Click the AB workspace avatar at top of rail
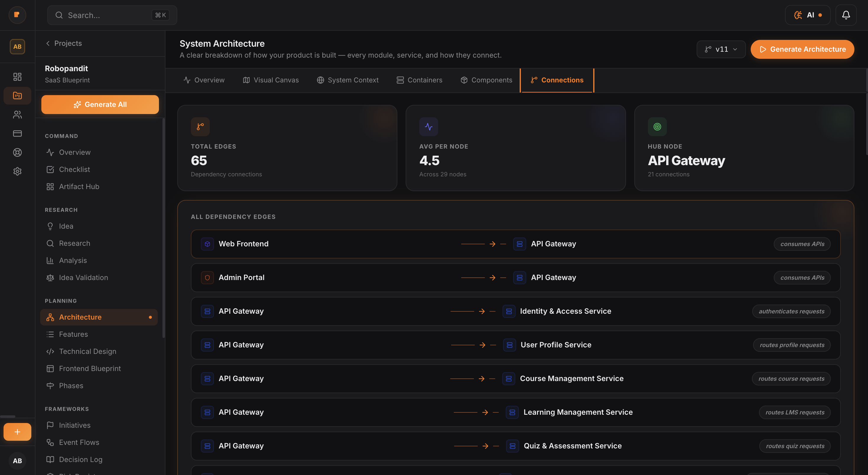Image resolution: width=868 pixels, height=475 pixels. coord(17,46)
